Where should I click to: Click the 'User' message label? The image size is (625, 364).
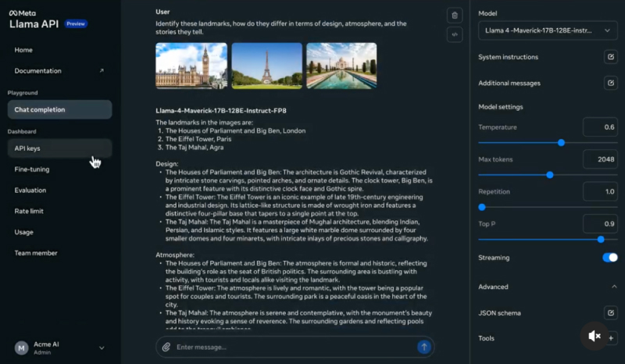(x=162, y=12)
